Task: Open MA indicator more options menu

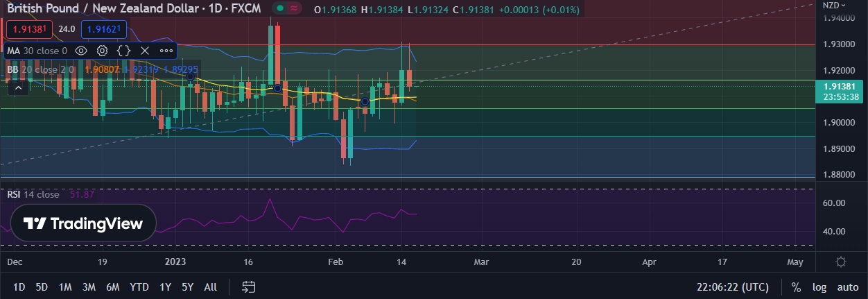Action: coord(166,51)
